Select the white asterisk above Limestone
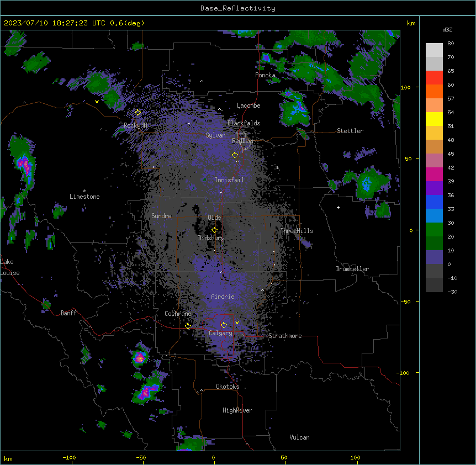This screenshot has width=476, height=465. tap(84, 191)
